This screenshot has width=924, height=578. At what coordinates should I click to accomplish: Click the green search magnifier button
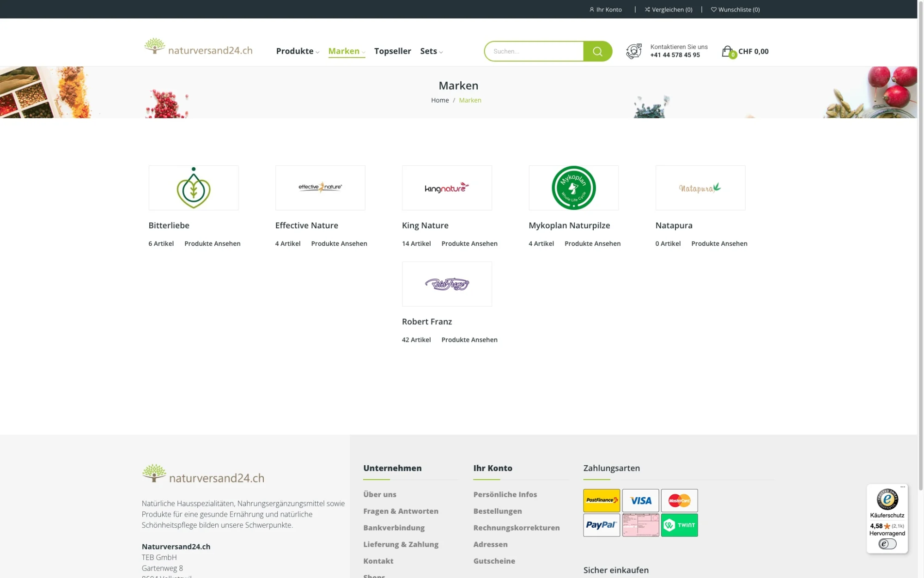click(597, 51)
